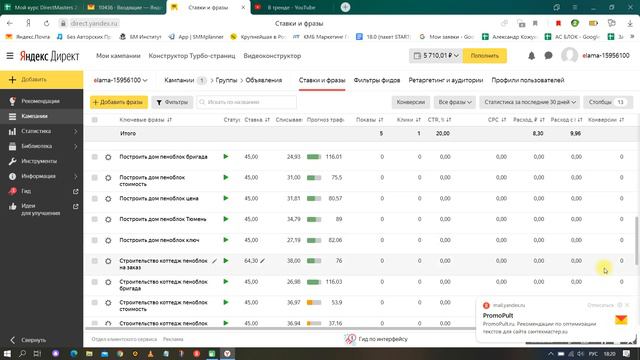
Task: Toggle select-all checkbox in table header
Action: coord(95,120)
